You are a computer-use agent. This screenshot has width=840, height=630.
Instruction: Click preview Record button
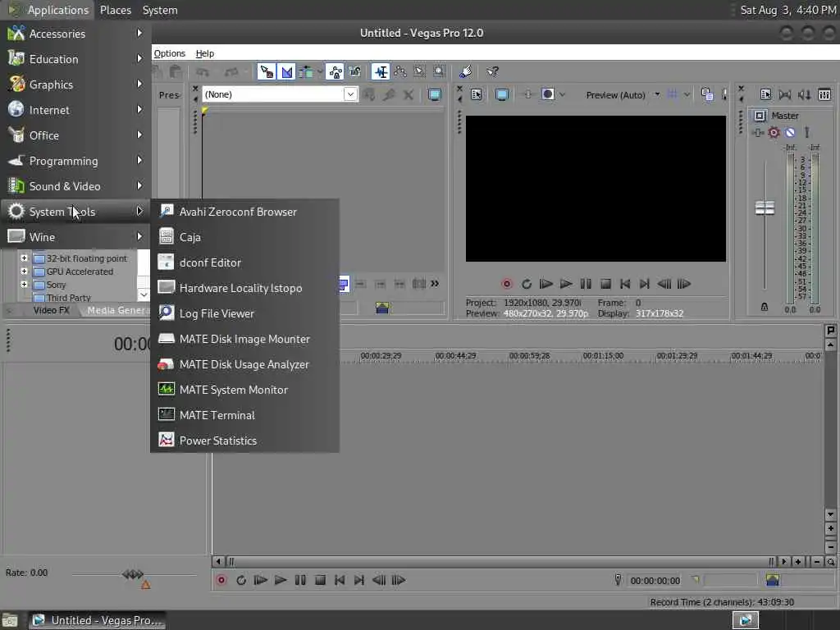coord(507,284)
